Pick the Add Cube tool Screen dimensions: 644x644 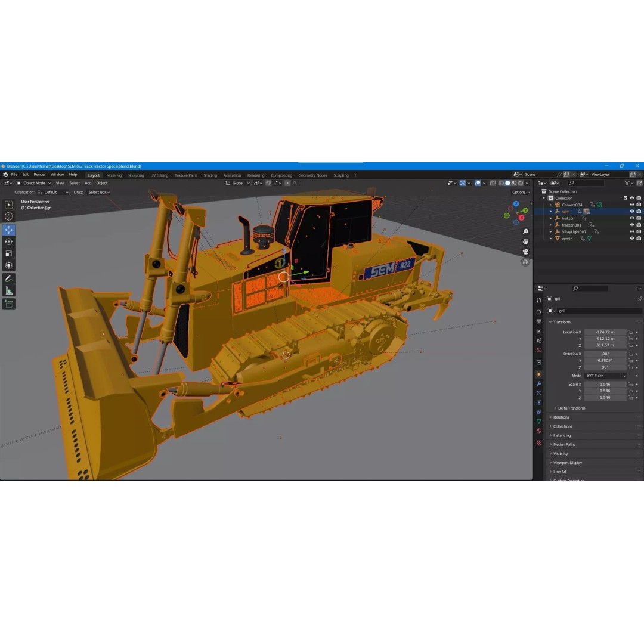click(x=8, y=304)
